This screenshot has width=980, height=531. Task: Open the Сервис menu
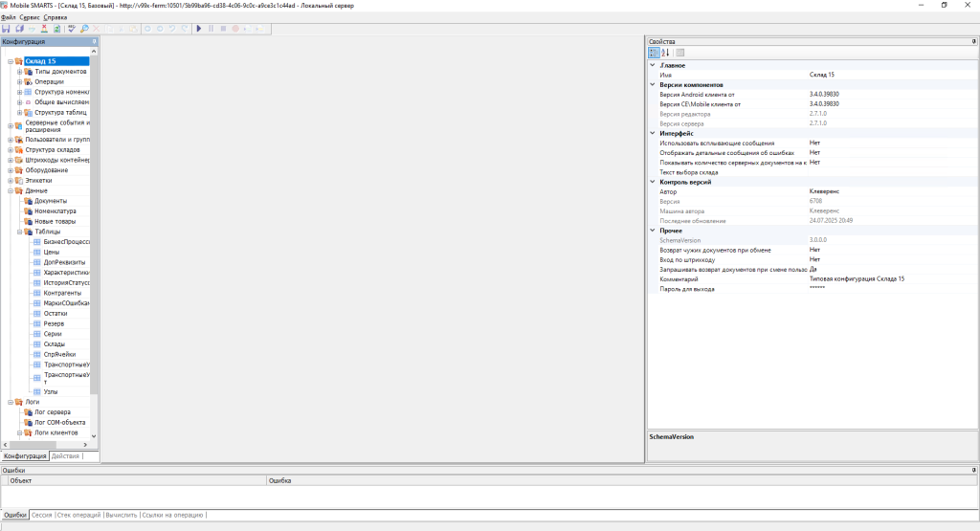click(30, 17)
